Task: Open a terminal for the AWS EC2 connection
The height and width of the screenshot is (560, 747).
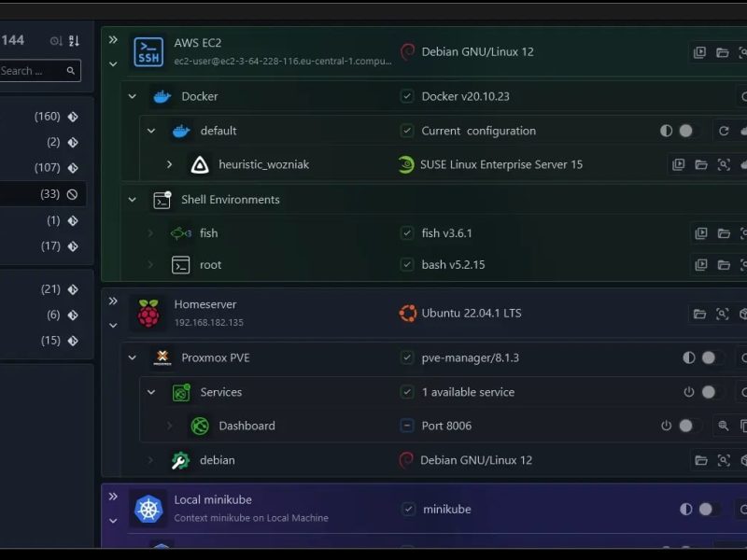Action: pos(699,53)
